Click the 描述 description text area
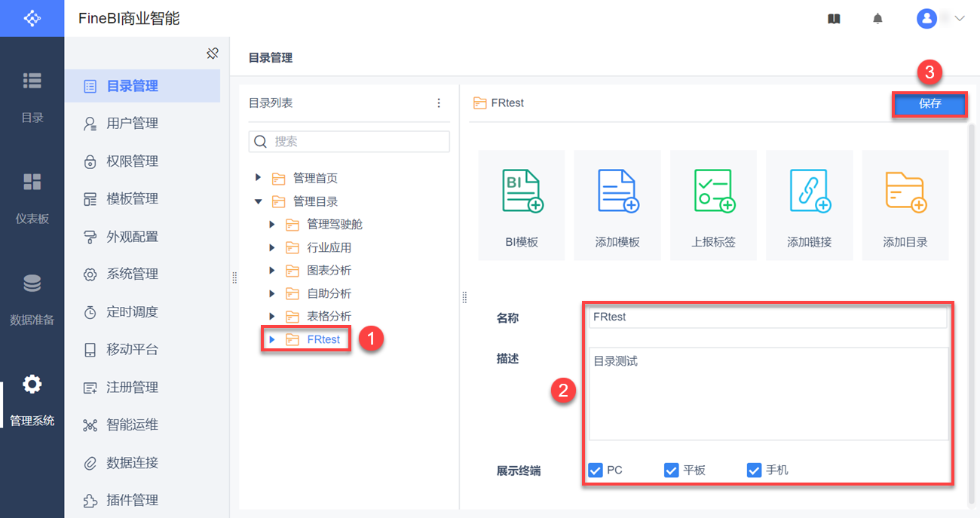Viewport: 980px width, 518px height. click(x=768, y=394)
